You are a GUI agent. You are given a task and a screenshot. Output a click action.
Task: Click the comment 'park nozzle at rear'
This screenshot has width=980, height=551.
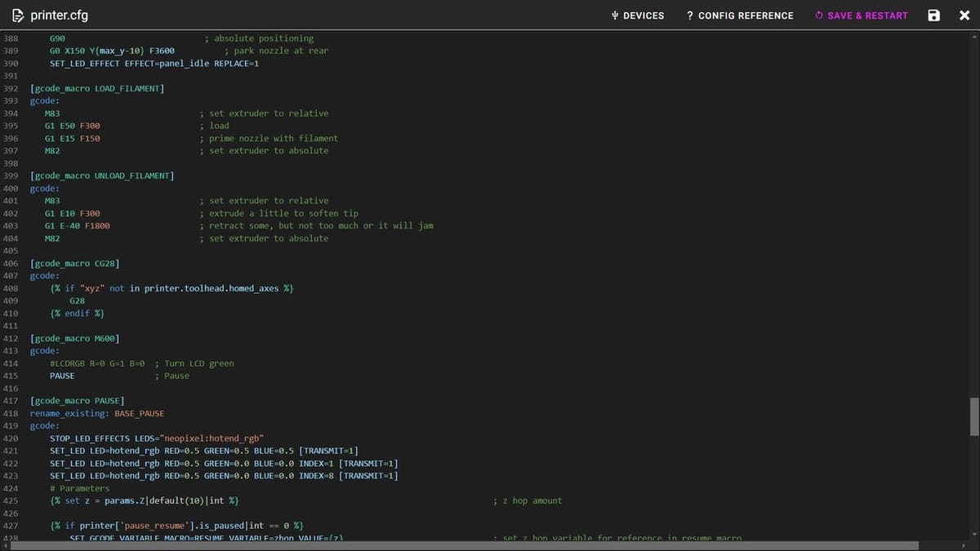click(x=276, y=51)
